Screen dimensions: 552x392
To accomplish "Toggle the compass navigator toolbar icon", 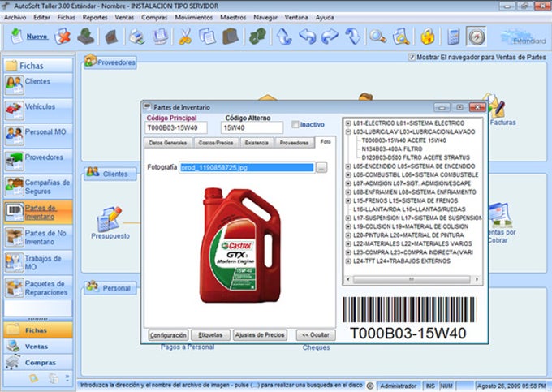I will 477,37.
